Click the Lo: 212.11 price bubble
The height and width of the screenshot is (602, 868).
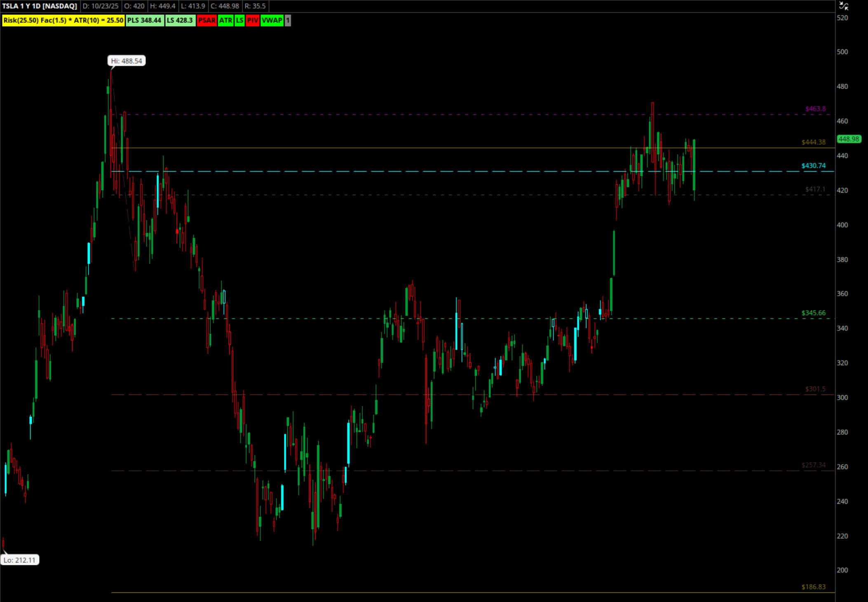pos(20,560)
